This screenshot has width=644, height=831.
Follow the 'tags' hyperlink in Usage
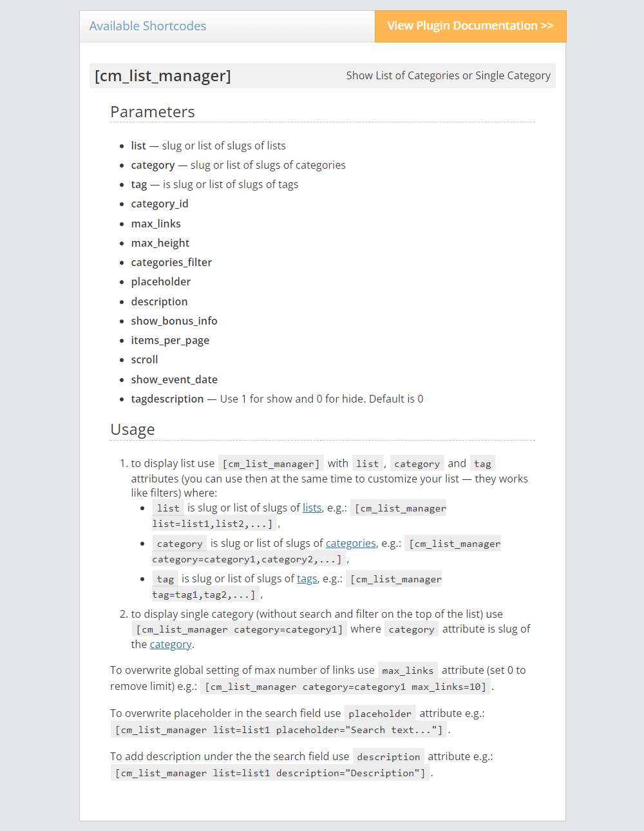pyautogui.click(x=307, y=578)
